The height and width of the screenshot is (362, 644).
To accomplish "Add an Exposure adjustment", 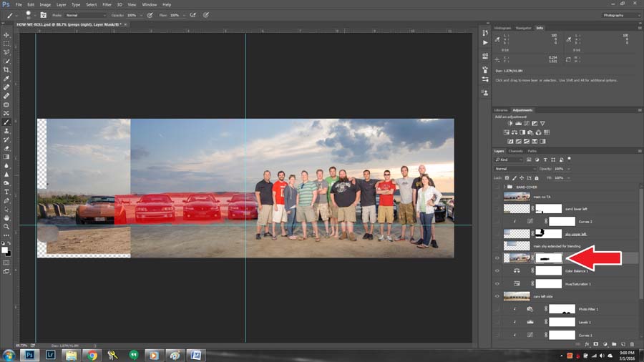I will [535, 123].
